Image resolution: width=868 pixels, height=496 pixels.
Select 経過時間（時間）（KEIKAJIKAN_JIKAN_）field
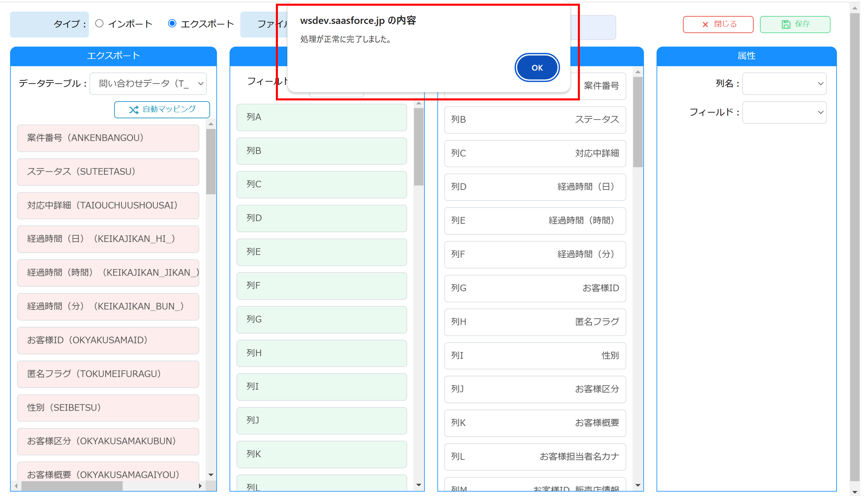(x=108, y=273)
